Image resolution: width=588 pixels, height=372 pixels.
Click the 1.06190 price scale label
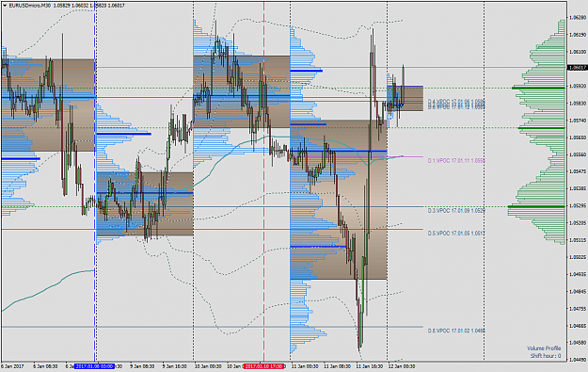click(x=578, y=35)
